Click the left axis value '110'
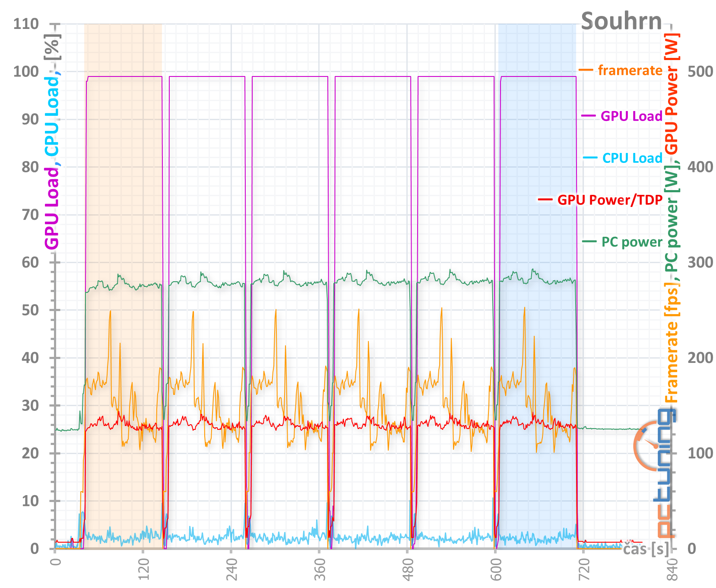Screen dimensions: 716x588 26,24
